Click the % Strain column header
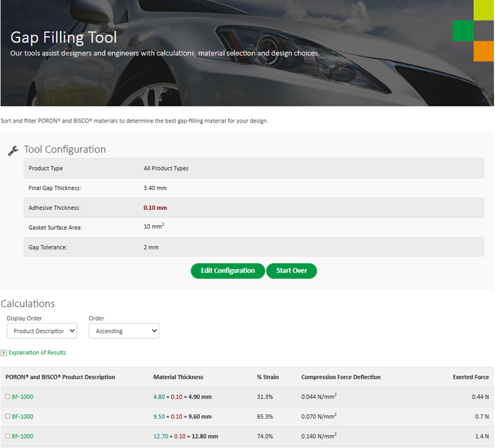The height and width of the screenshot is (448, 495). [268, 377]
